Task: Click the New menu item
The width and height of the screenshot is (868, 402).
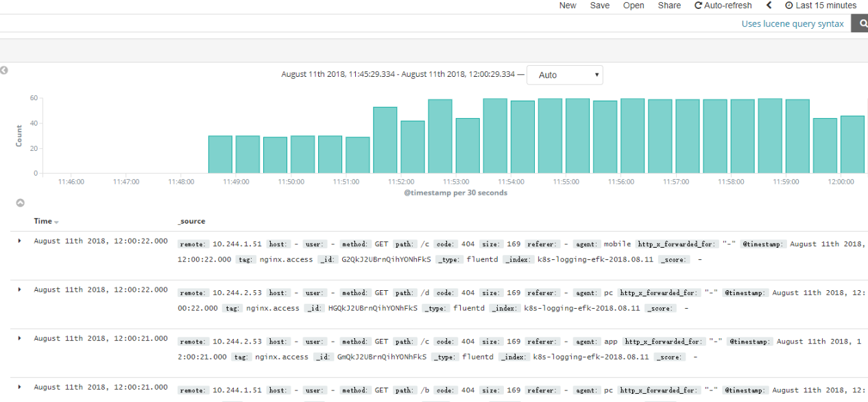Action: 568,5
